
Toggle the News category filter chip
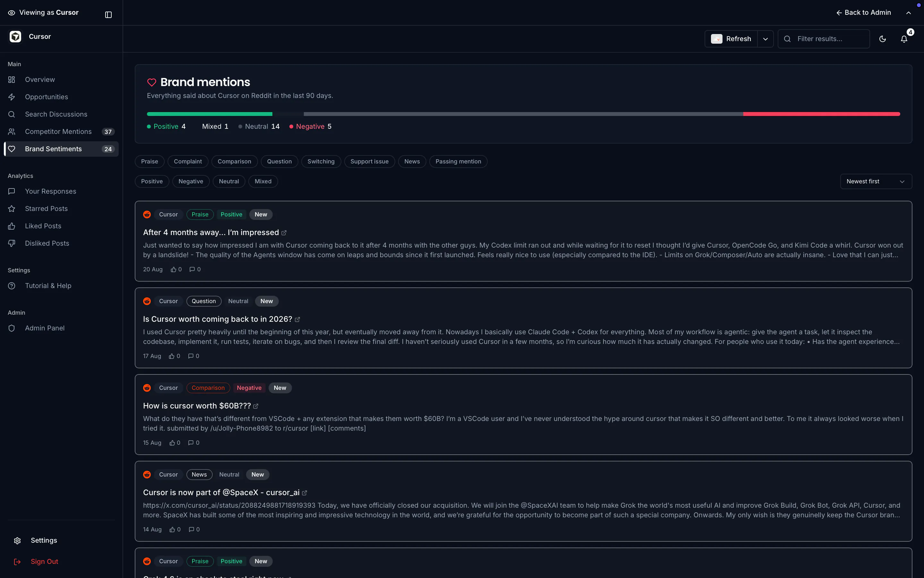click(x=412, y=161)
